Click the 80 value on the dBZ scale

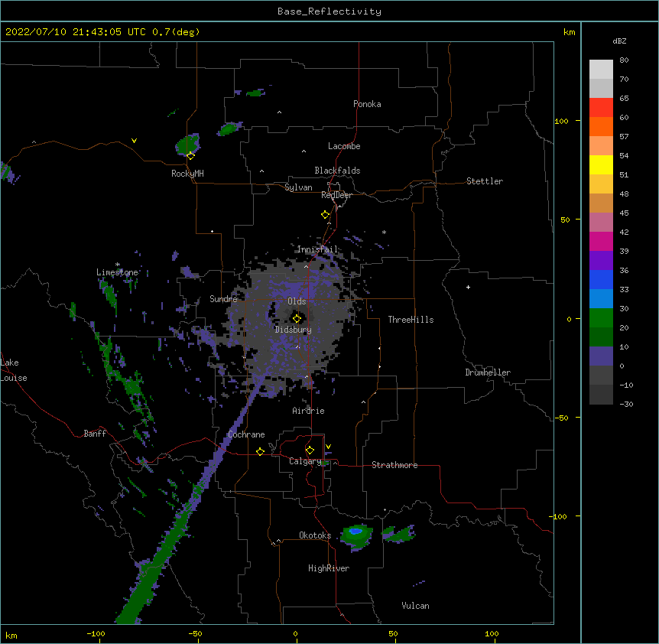[624, 60]
